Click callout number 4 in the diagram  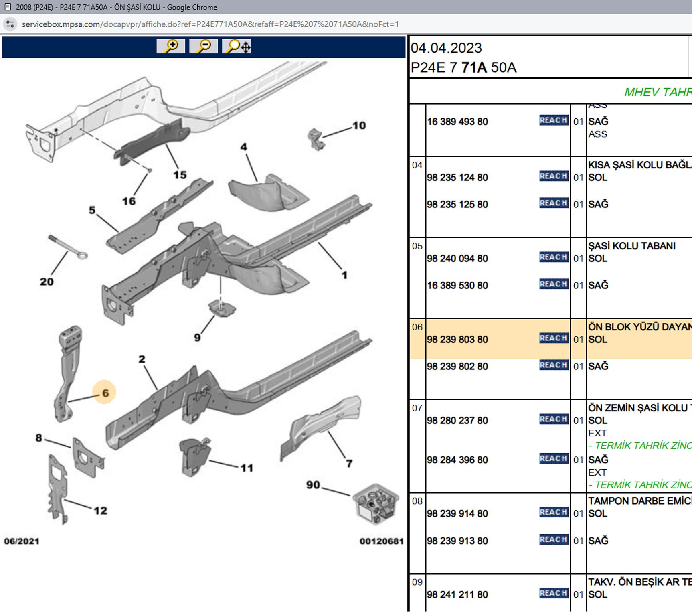click(244, 147)
